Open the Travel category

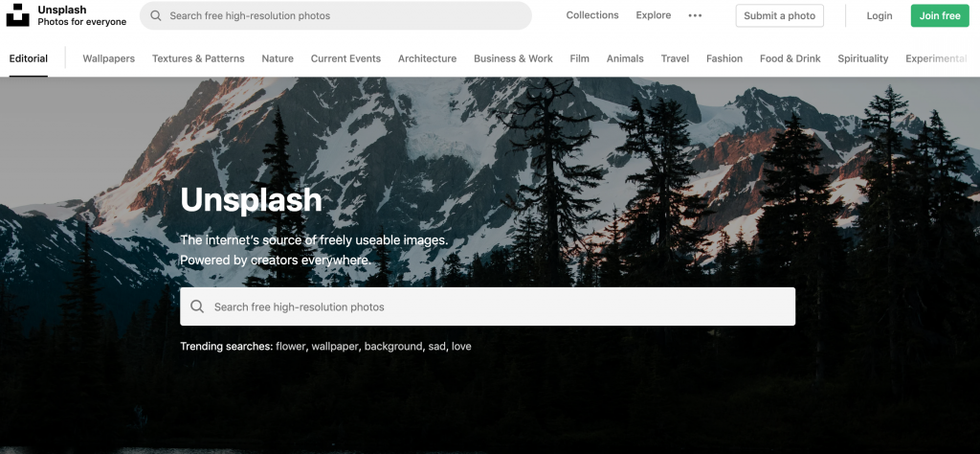click(x=675, y=58)
